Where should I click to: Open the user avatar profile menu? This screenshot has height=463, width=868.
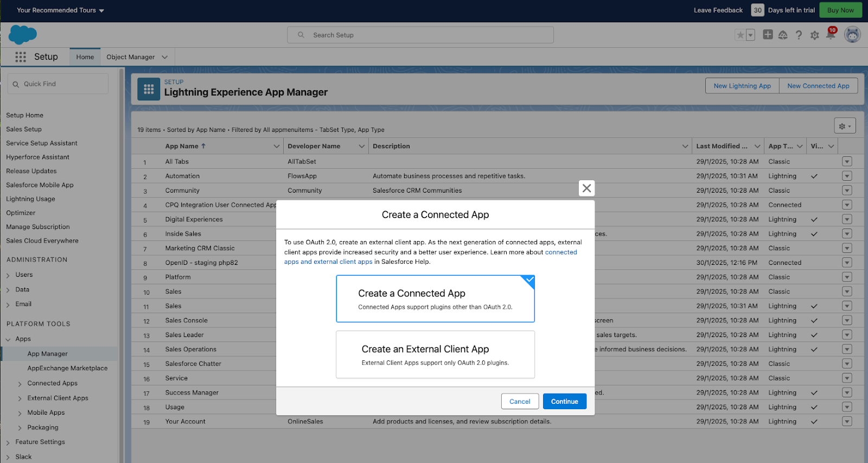pos(852,35)
